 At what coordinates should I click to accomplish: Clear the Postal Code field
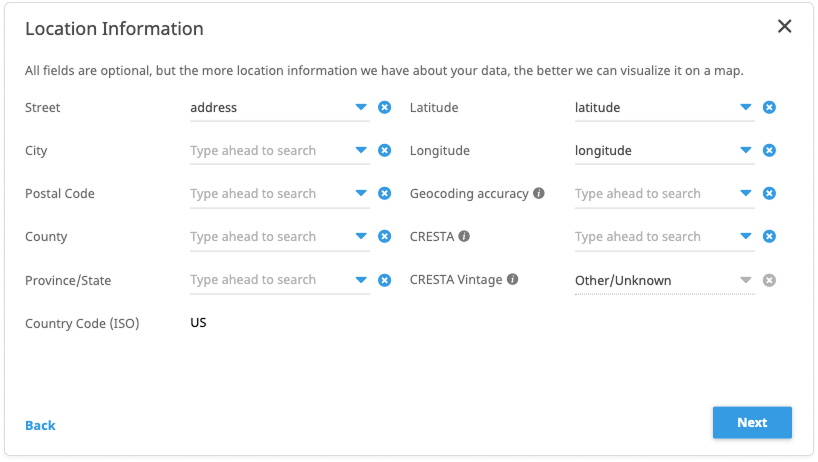point(384,194)
